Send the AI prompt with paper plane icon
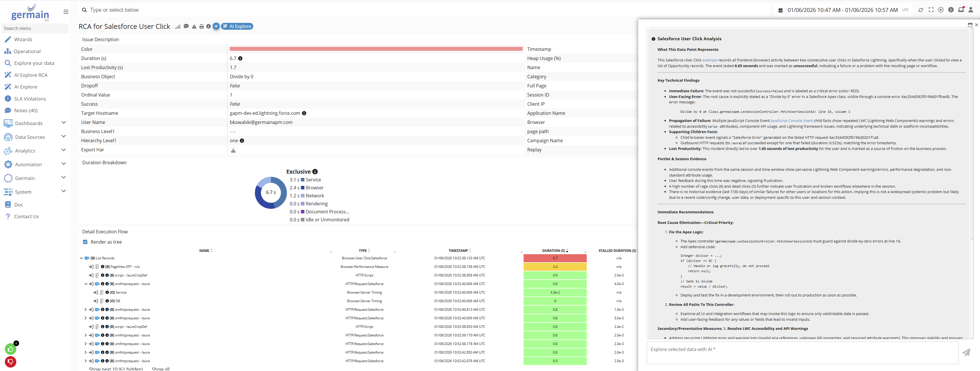 point(966,352)
